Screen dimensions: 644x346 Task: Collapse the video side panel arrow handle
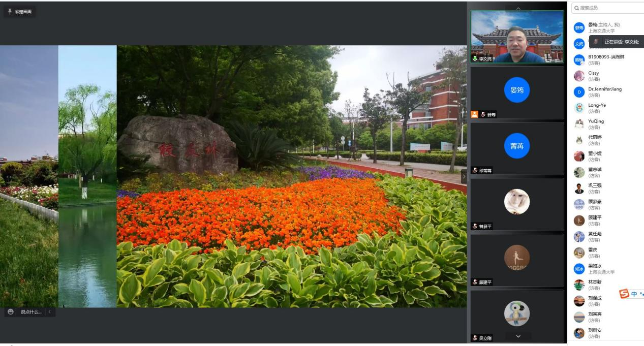pos(463,176)
